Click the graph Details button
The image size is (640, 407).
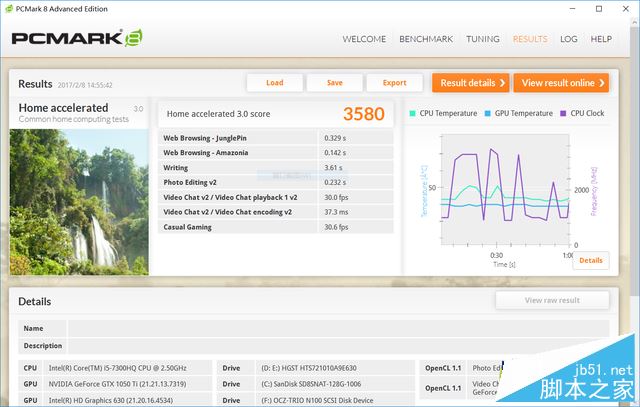point(591,260)
